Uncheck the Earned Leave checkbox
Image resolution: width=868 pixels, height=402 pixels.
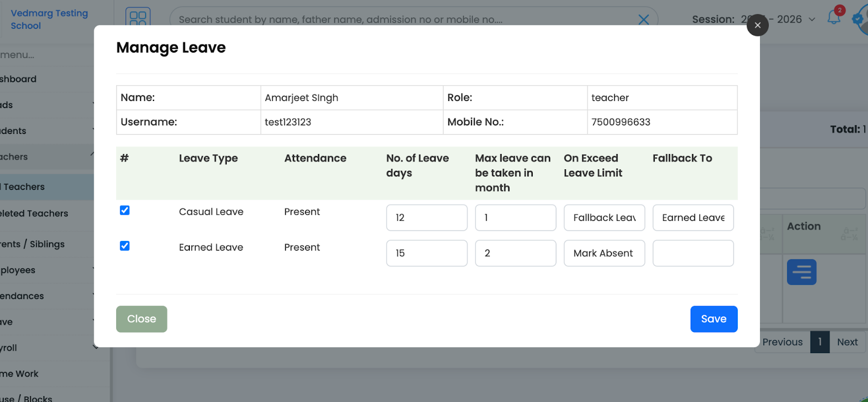pyautogui.click(x=125, y=246)
